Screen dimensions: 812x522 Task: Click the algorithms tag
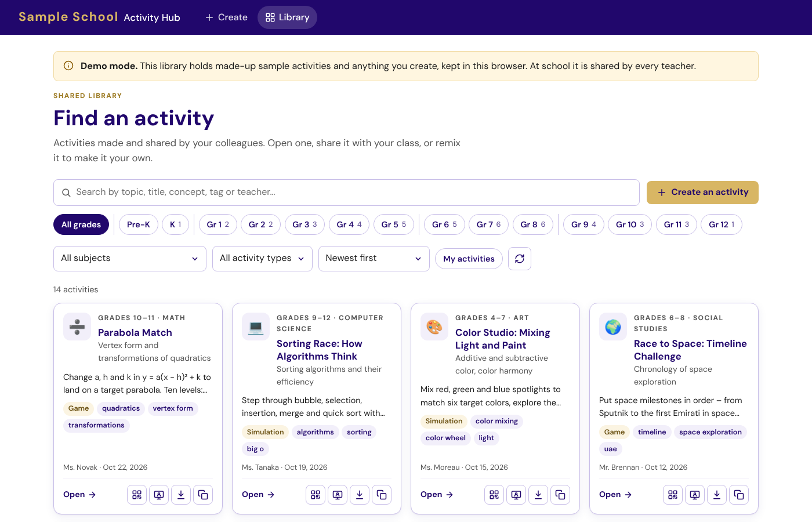click(x=315, y=432)
